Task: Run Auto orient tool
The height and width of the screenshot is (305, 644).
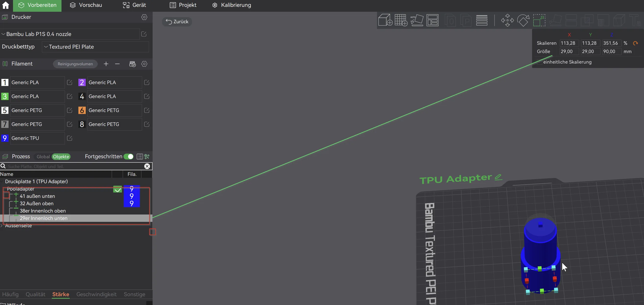Action: (417, 20)
